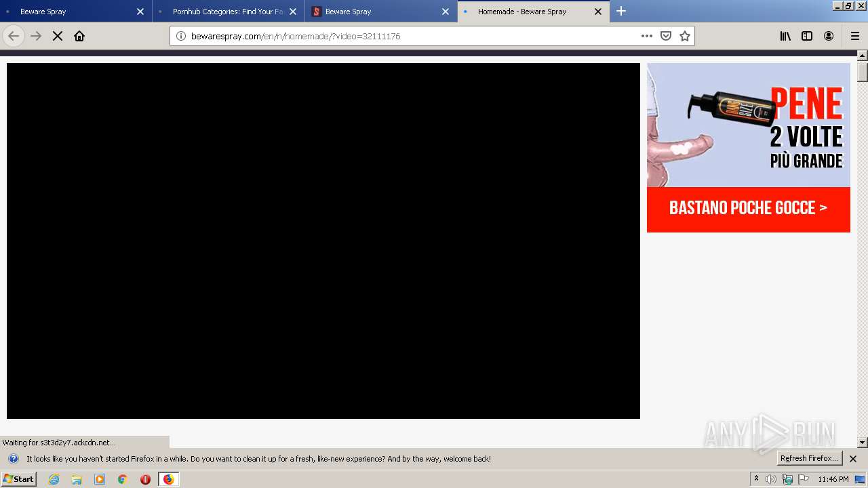Launch Internet Explorer from taskbar
868x488 pixels.
(x=54, y=479)
